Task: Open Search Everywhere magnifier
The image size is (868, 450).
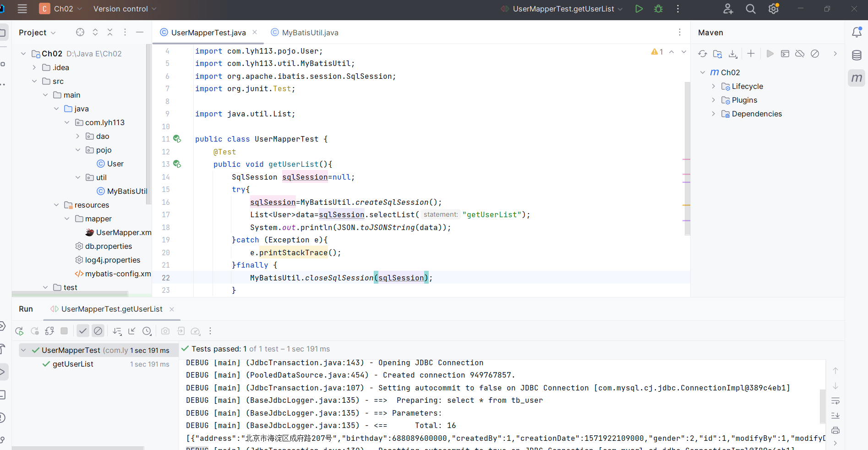Action: [x=750, y=9]
